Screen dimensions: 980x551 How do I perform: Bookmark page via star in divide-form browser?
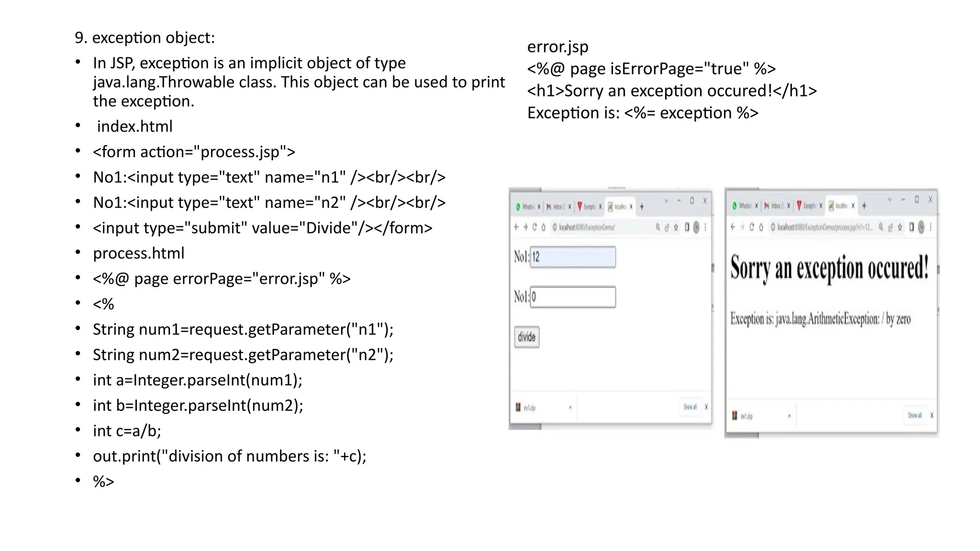[x=676, y=228]
